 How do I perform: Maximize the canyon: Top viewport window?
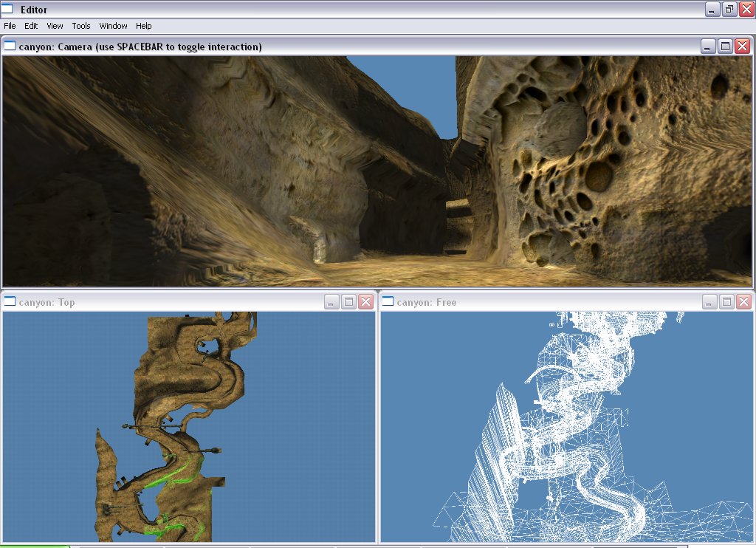[348, 301]
